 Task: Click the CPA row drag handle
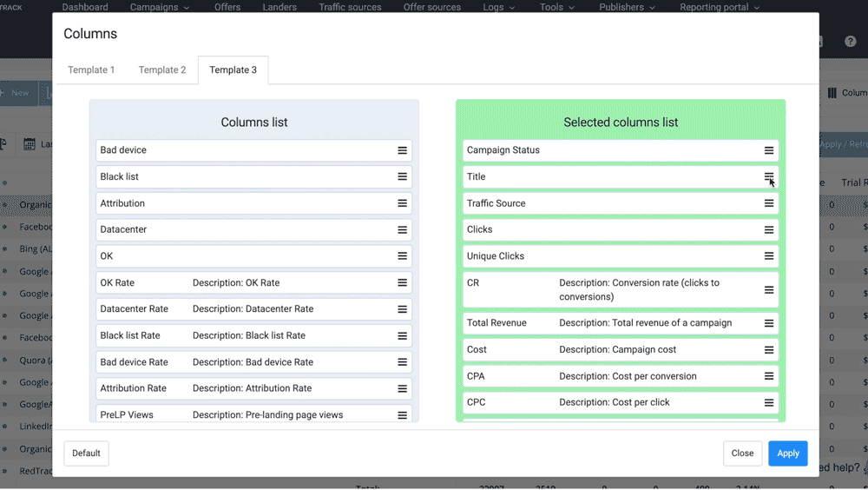click(x=768, y=376)
